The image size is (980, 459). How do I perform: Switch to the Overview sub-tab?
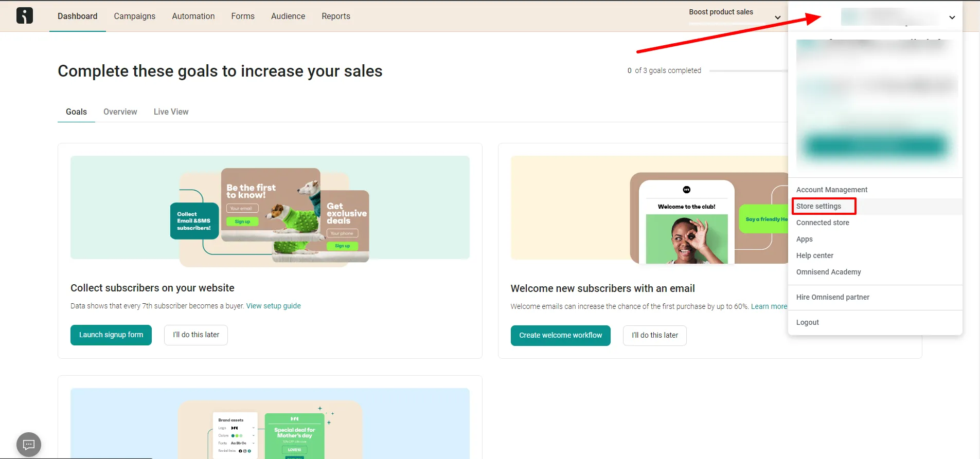120,112
